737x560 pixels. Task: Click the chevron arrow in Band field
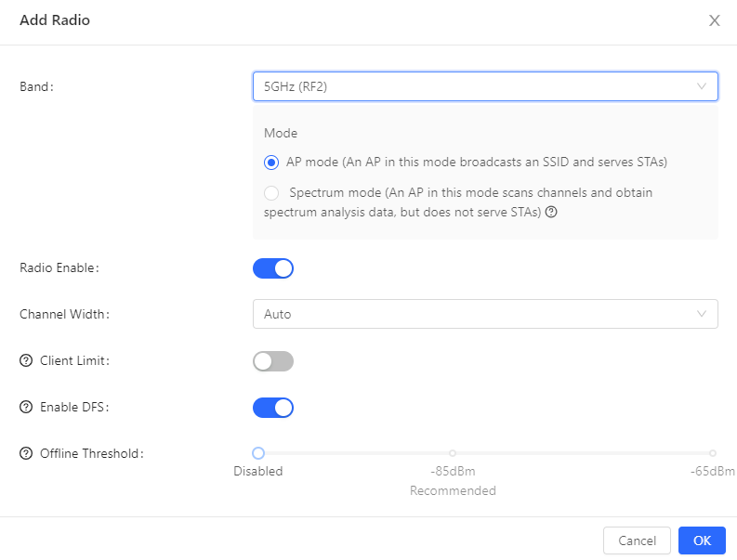coord(702,86)
